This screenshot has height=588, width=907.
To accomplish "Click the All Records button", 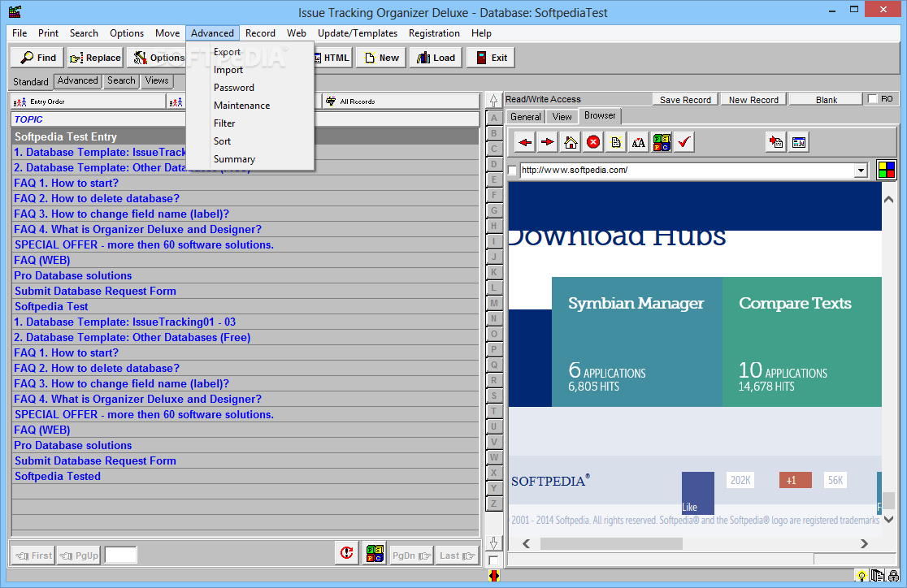I will pos(401,102).
